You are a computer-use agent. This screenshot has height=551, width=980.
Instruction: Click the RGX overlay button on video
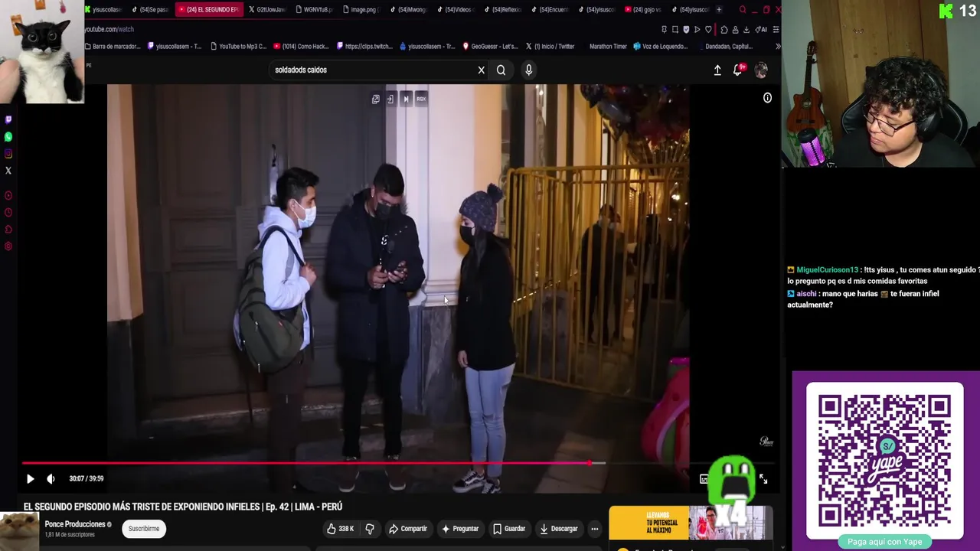click(421, 99)
